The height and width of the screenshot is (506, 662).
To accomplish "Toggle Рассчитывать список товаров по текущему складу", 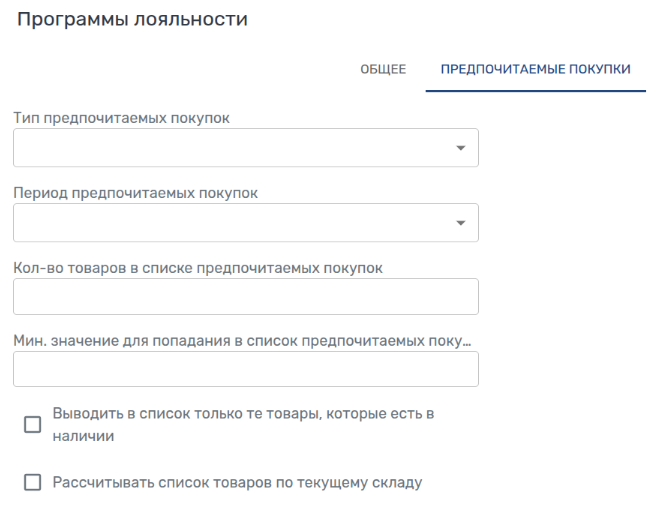I will [33, 483].
